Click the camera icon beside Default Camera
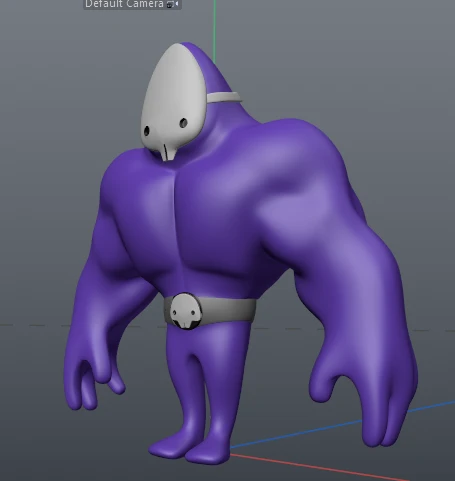 [171, 4]
